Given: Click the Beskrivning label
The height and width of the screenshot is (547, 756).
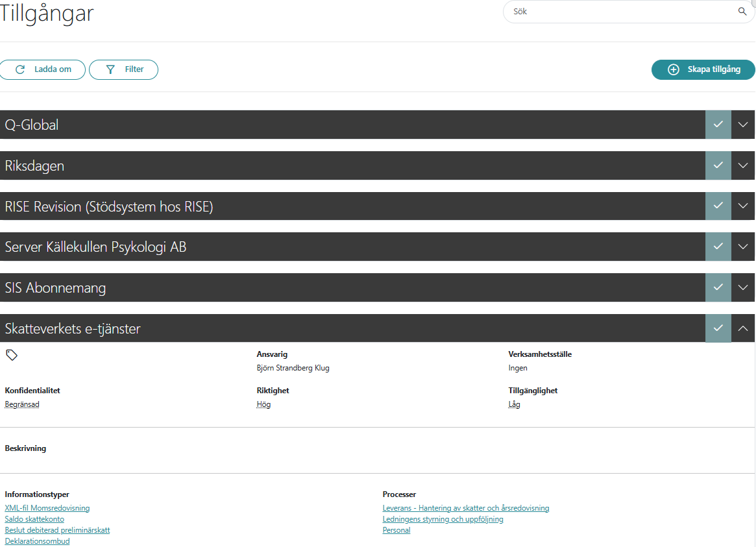Looking at the screenshot, I should (x=25, y=448).
